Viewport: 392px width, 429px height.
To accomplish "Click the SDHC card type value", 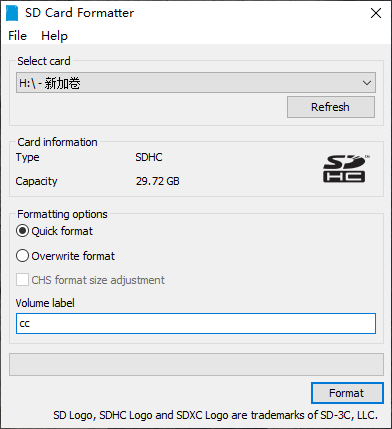I will 149,157.
